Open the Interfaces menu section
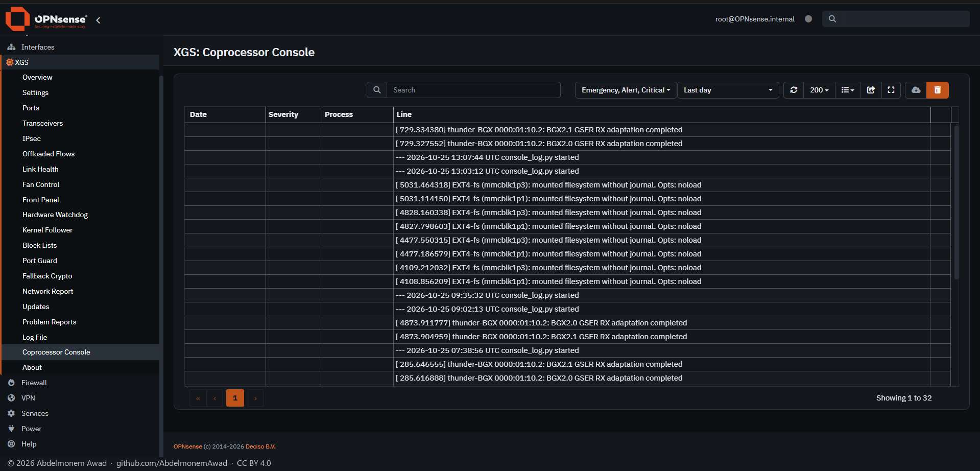 pos(80,47)
